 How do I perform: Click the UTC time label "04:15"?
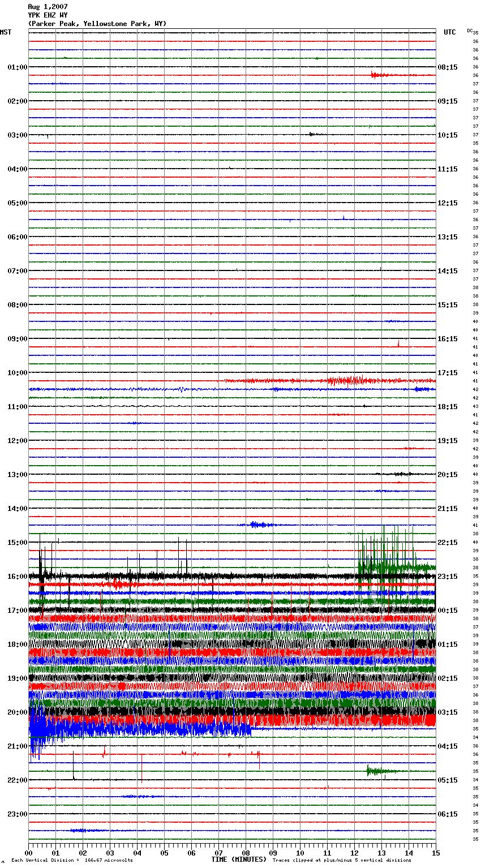point(448,746)
